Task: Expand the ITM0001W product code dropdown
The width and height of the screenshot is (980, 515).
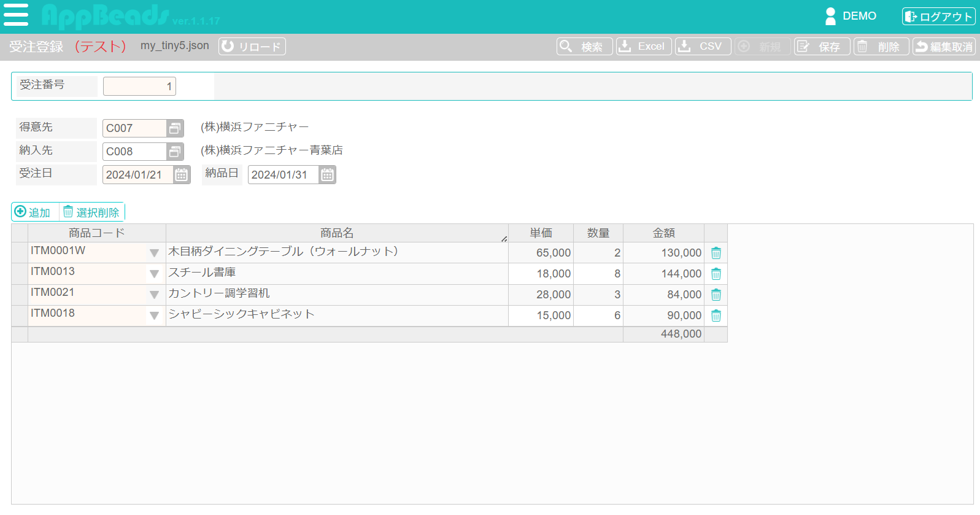Action: click(154, 253)
